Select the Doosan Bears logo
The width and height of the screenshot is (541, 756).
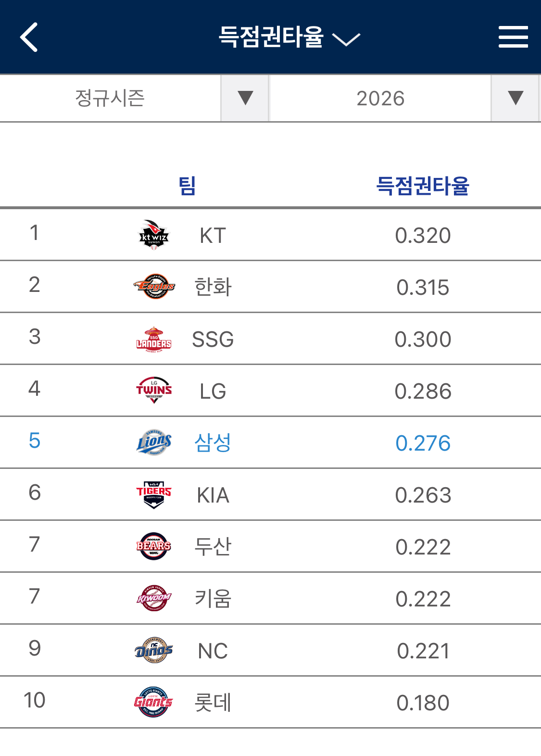pos(154,546)
